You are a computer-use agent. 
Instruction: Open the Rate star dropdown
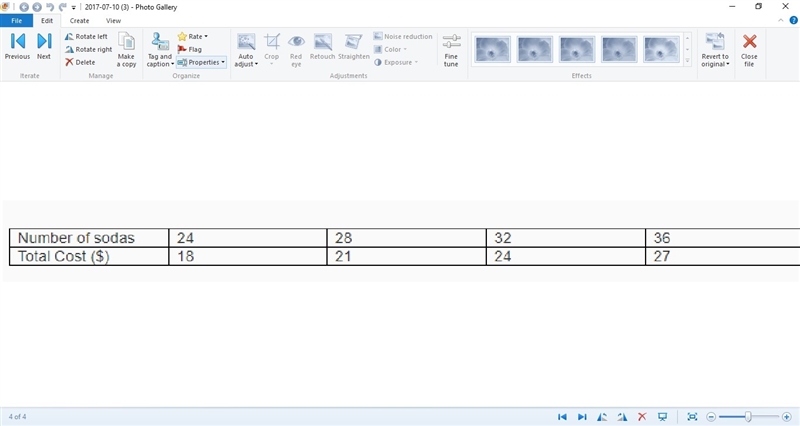(x=193, y=37)
